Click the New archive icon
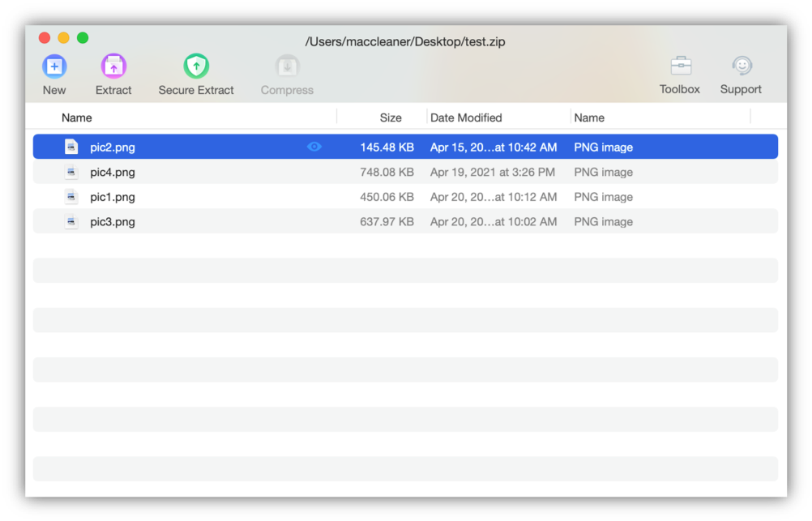This screenshot has height=521, width=812. [54, 66]
